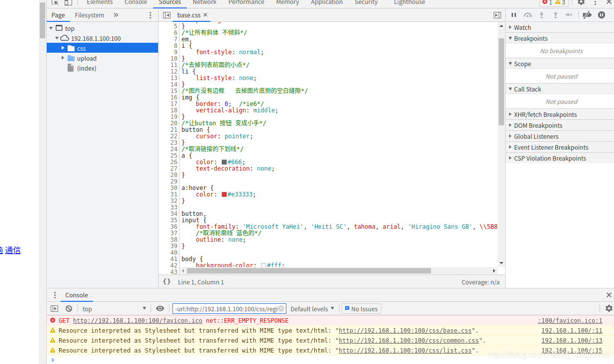Open the console drawer three-dot menu
This screenshot has width=614, height=364.
[55, 295]
